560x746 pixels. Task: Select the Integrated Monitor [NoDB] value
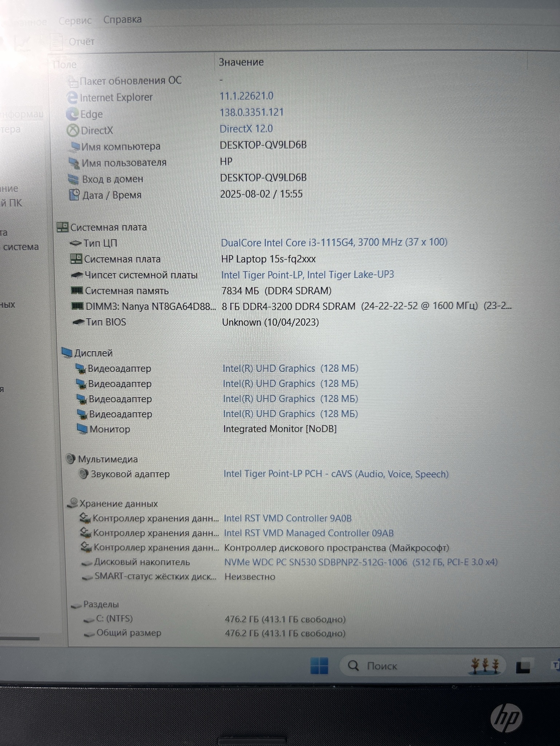(x=280, y=429)
